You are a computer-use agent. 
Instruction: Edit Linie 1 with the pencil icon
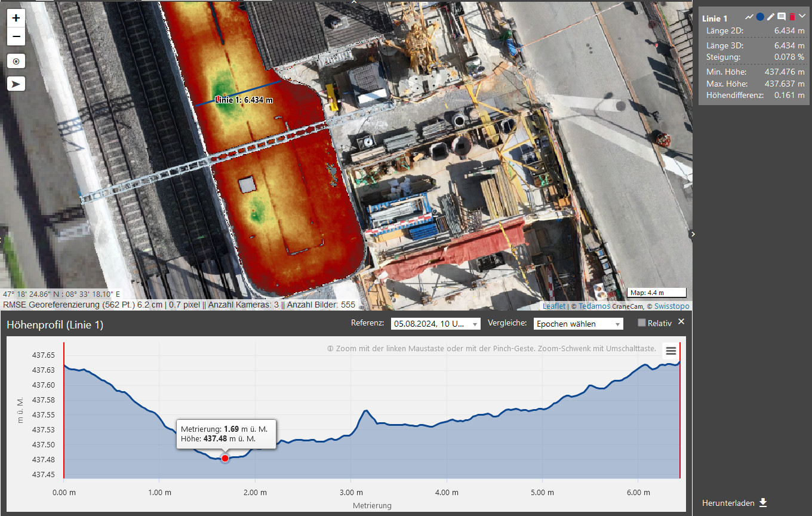click(771, 17)
